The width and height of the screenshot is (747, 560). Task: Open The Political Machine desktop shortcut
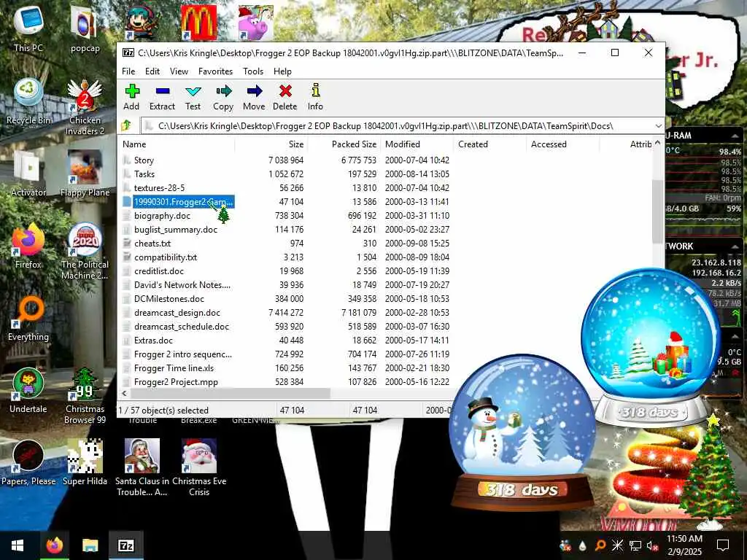pyautogui.click(x=85, y=252)
